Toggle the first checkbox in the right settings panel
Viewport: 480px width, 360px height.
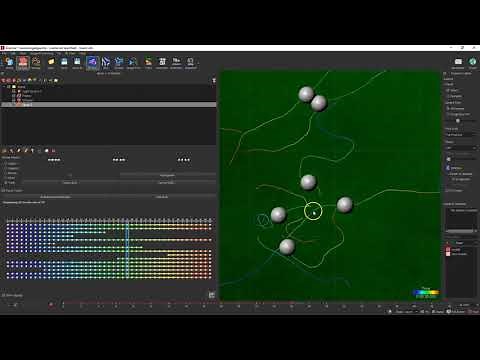(x=448, y=90)
